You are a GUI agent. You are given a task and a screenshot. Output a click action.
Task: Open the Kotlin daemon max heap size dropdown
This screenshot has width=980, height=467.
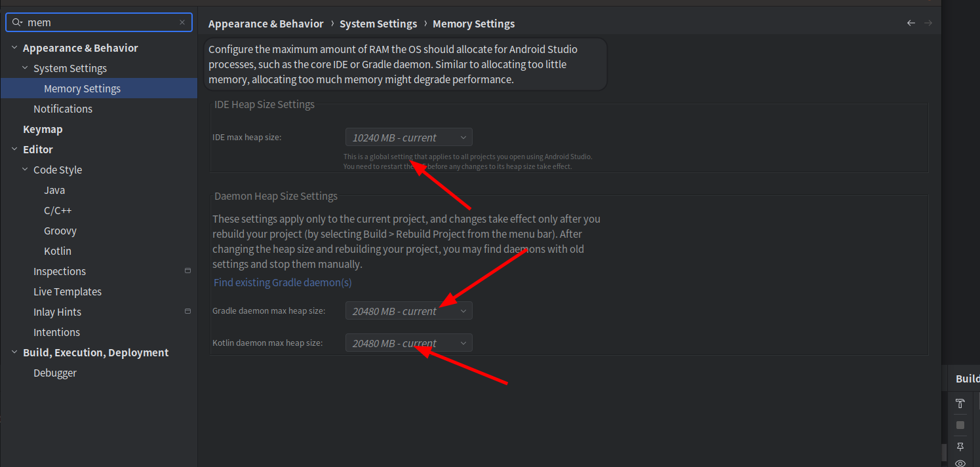click(x=408, y=343)
